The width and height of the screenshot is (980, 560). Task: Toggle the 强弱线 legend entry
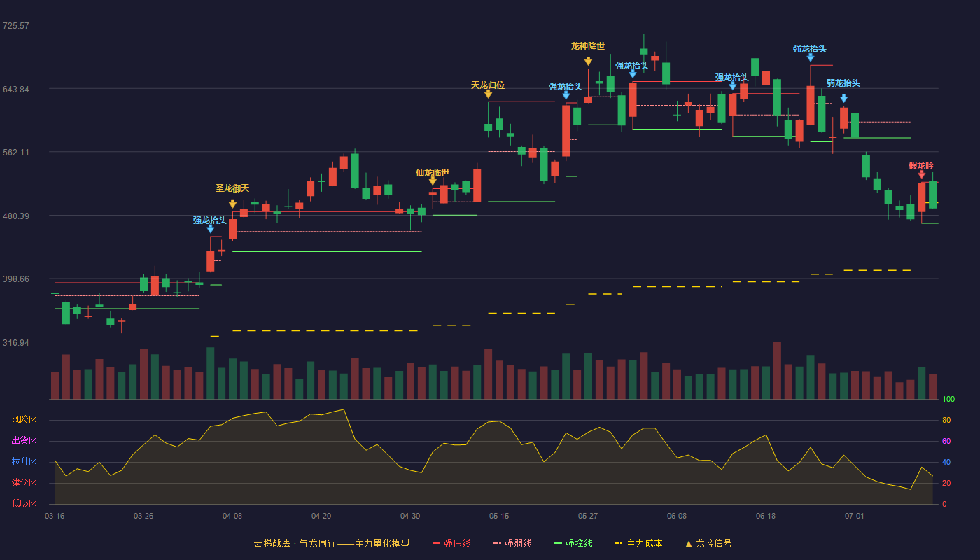point(512,543)
